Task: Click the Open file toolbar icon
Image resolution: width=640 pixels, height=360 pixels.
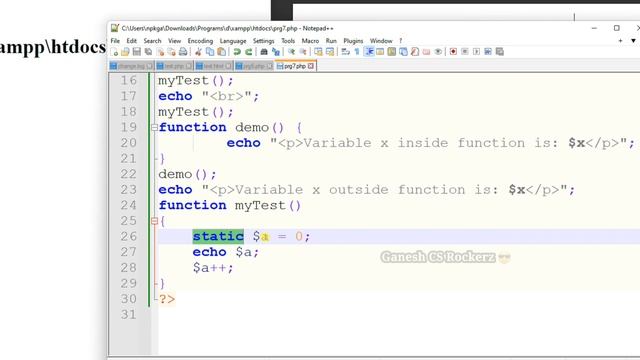Action: tap(125, 52)
